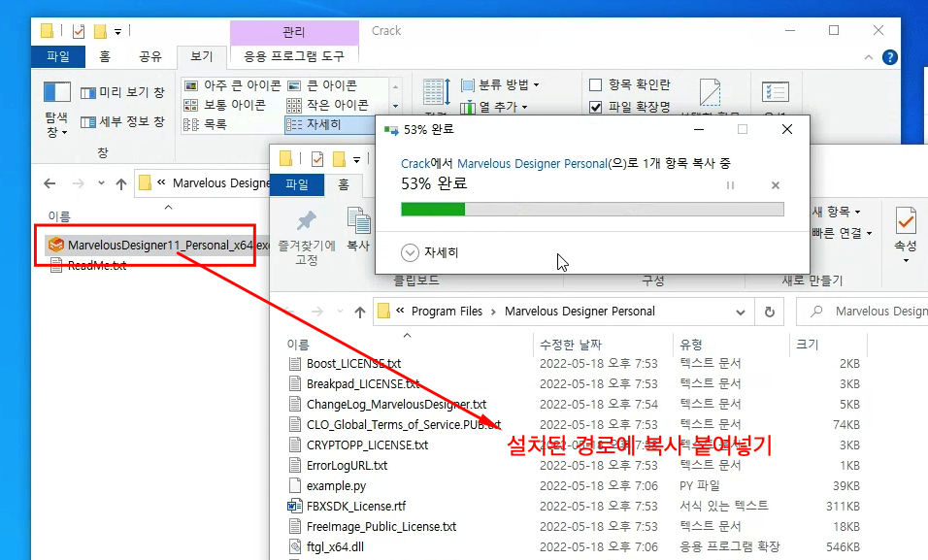Viewport: 928px width, 560px height.
Task: Open recent locations dropdown in Crack window
Action: click(101, 182)
